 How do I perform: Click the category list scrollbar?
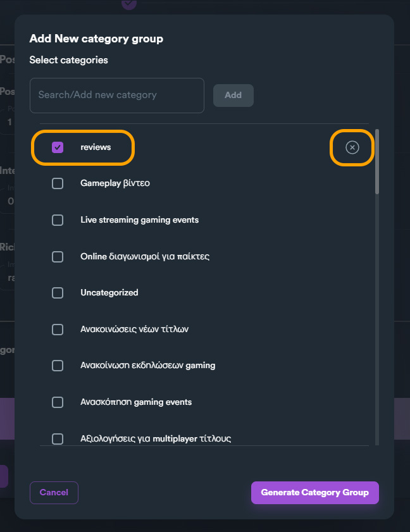click(377, 162)
